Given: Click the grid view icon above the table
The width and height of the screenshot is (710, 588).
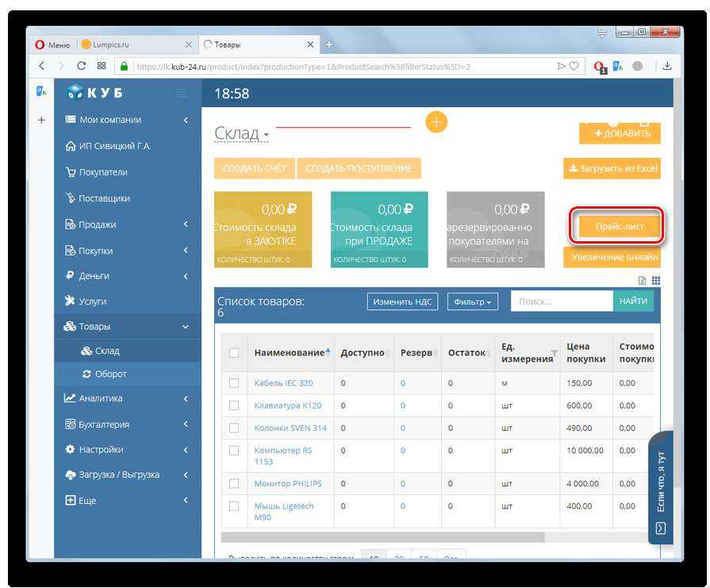Looking at the screenshot, I should [x=656, y=280].
